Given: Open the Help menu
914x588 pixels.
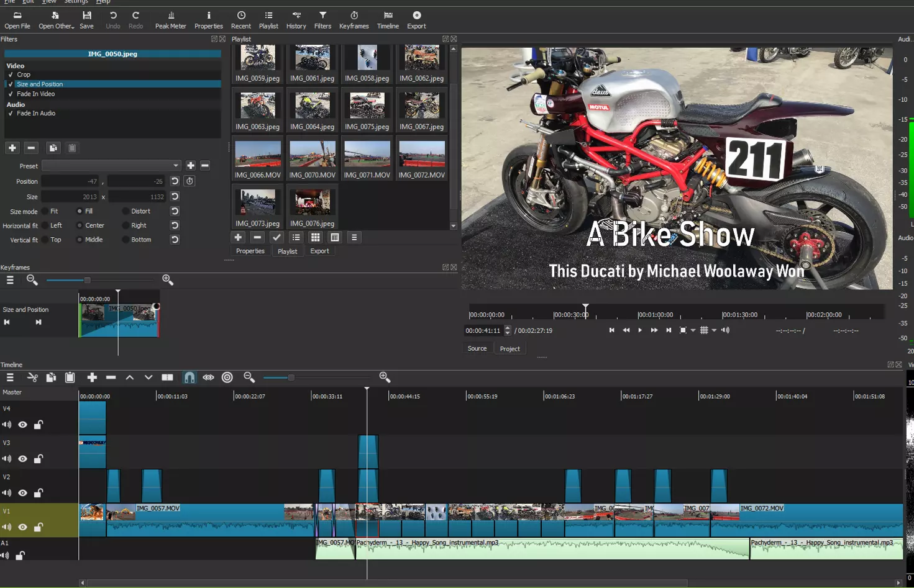Looking at the screenshot, I should (x=103, y=2).
